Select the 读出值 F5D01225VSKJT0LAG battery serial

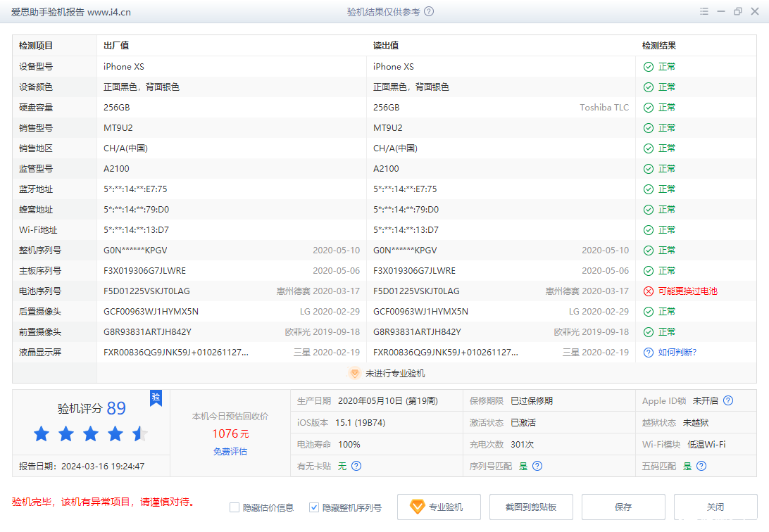tap(416, 291)
